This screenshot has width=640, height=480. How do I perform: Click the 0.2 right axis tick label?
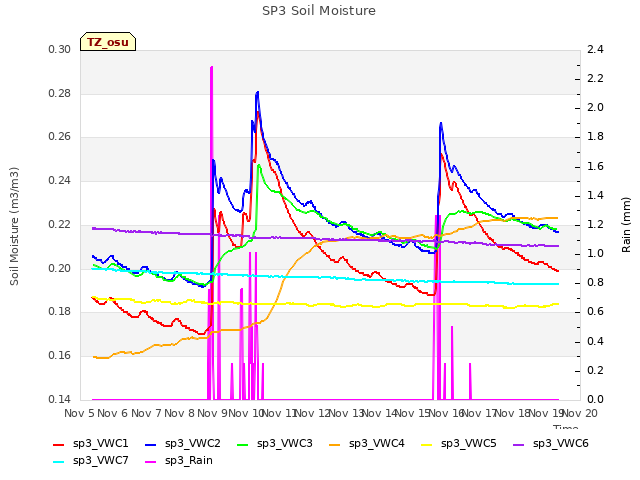point(595,371)
